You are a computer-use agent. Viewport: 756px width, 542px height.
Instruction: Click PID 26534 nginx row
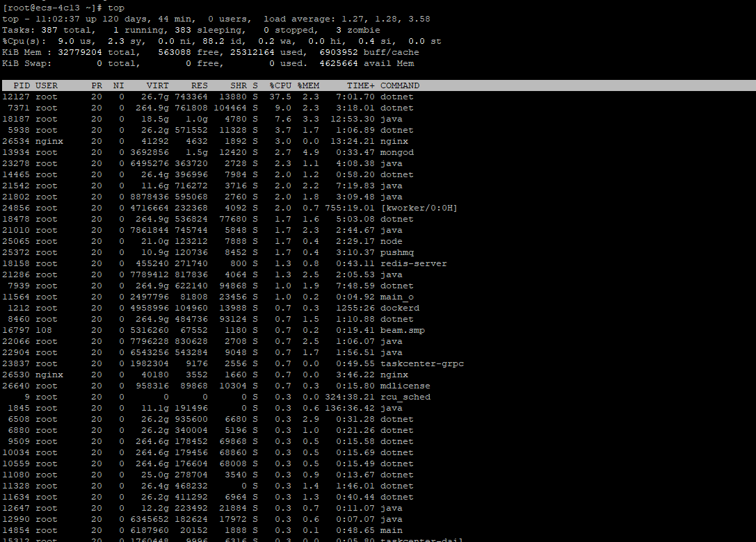205,142
